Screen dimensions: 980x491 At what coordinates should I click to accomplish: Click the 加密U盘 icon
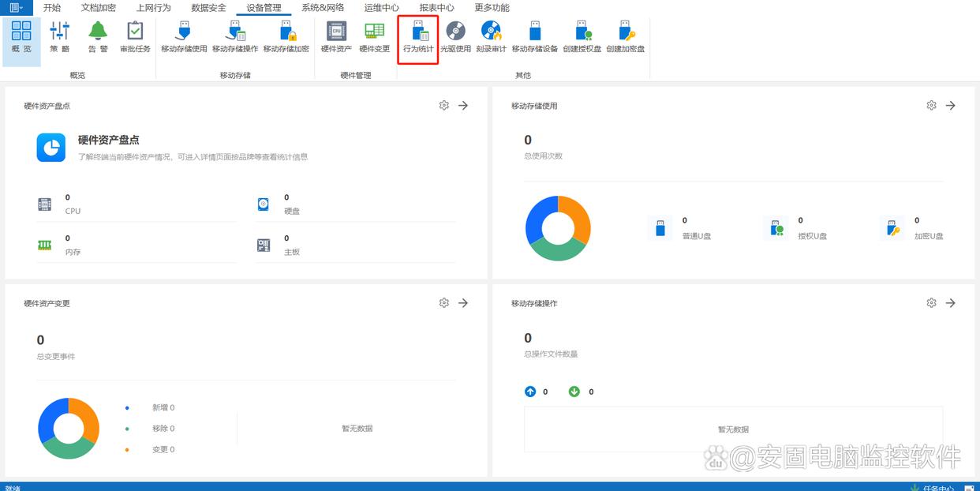pos(892,229)
